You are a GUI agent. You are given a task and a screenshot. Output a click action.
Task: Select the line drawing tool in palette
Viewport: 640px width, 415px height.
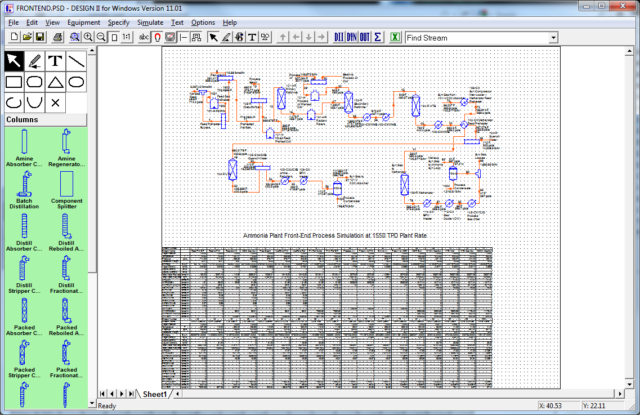76,61
